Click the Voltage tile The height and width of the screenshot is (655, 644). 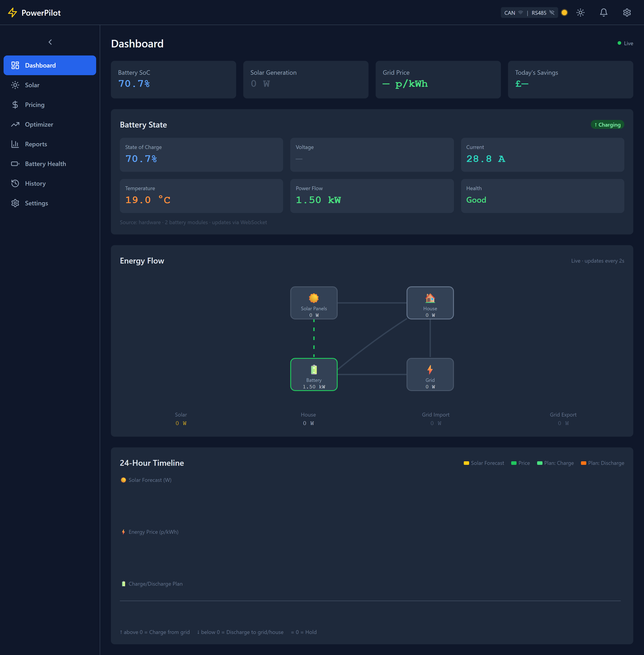point(372,155)
